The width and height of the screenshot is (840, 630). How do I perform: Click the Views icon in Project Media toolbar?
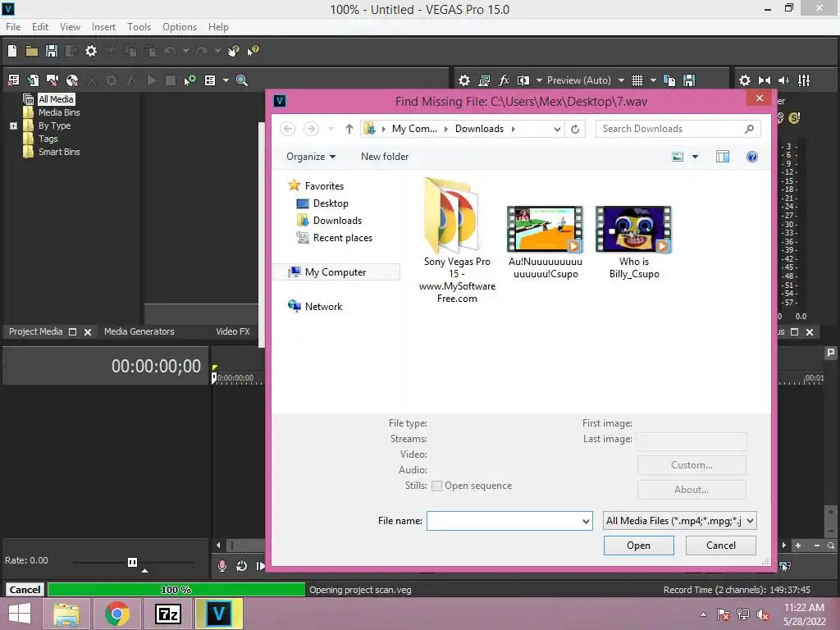coord(210,80)
